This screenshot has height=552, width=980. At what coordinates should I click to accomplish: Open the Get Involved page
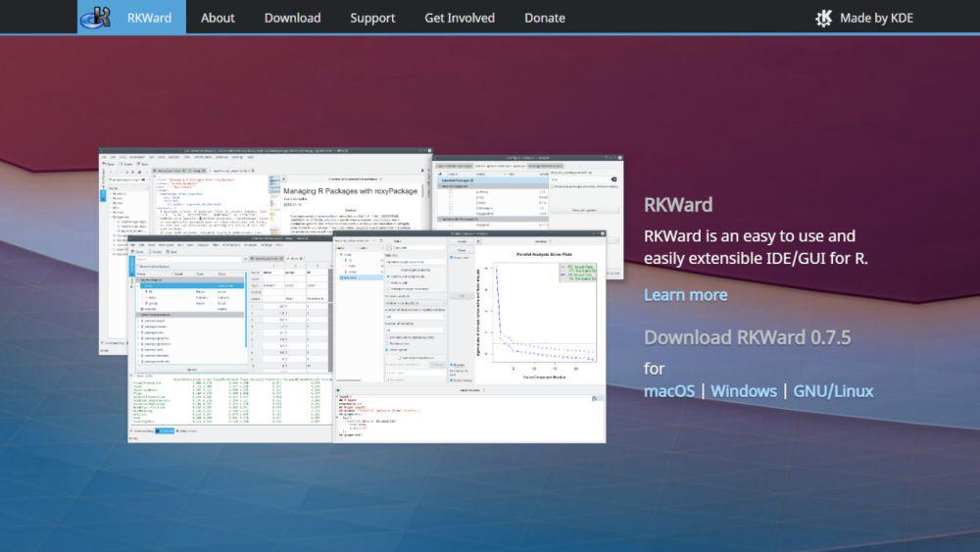(460, 18)
